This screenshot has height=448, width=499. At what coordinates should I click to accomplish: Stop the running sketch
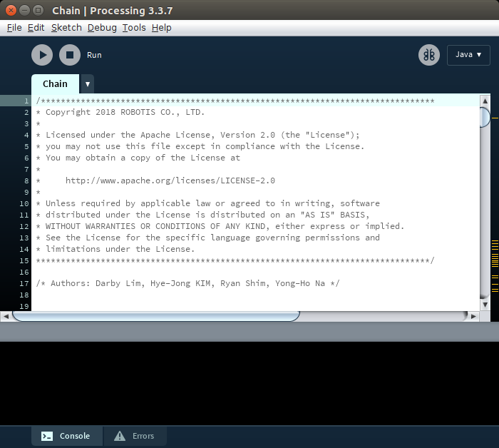(x=69, y=55)
